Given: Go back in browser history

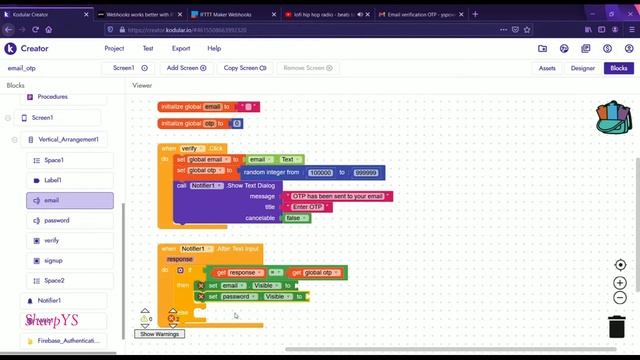Looking at the screenshot, I should pyautogui.click(x=9, y=29).
